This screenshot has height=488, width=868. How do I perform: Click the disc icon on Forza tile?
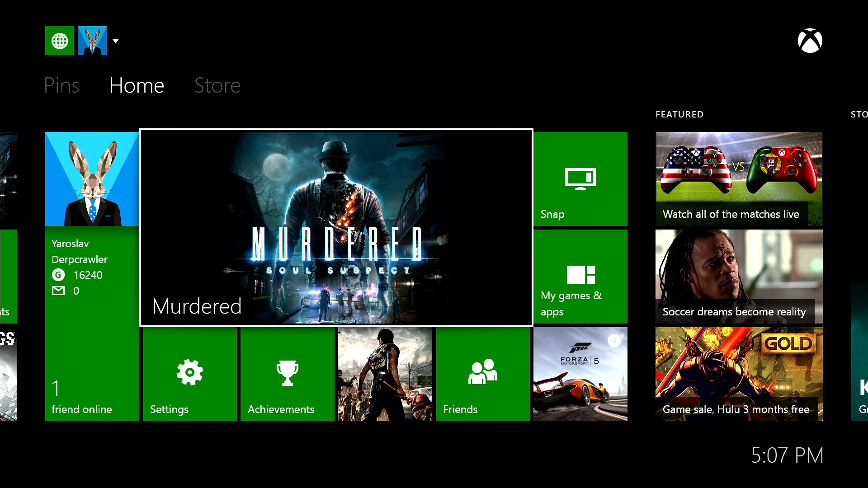click(614, 340)
